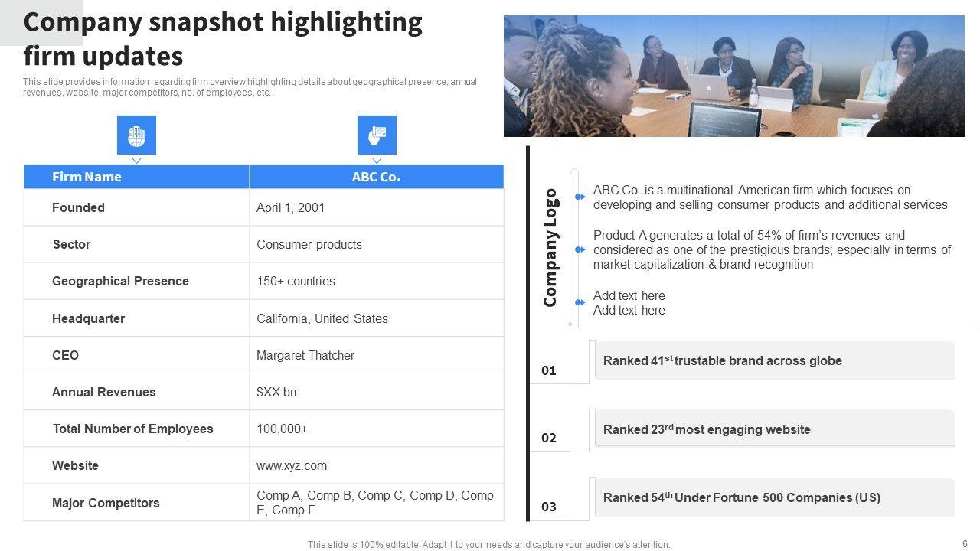Click the chevron arrow above Firm Name header
The width and height of the screenshot is (980, 551).
[x=136, y=161]
